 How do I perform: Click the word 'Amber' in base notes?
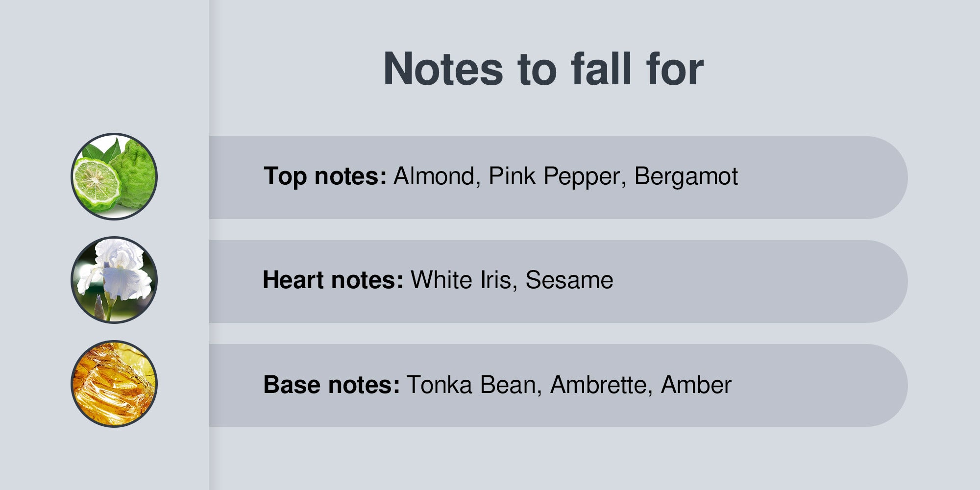click(x=696, y=385)
